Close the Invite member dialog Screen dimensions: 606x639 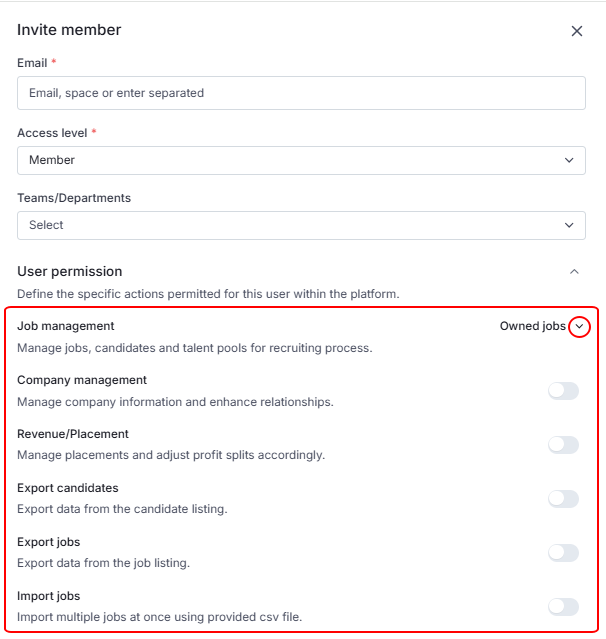point(577,31)
